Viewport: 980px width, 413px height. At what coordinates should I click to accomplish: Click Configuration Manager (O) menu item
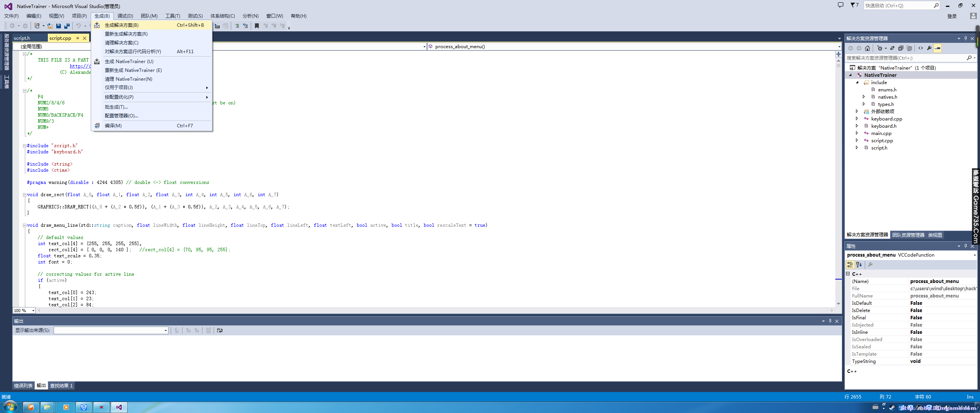click(121, 116)
